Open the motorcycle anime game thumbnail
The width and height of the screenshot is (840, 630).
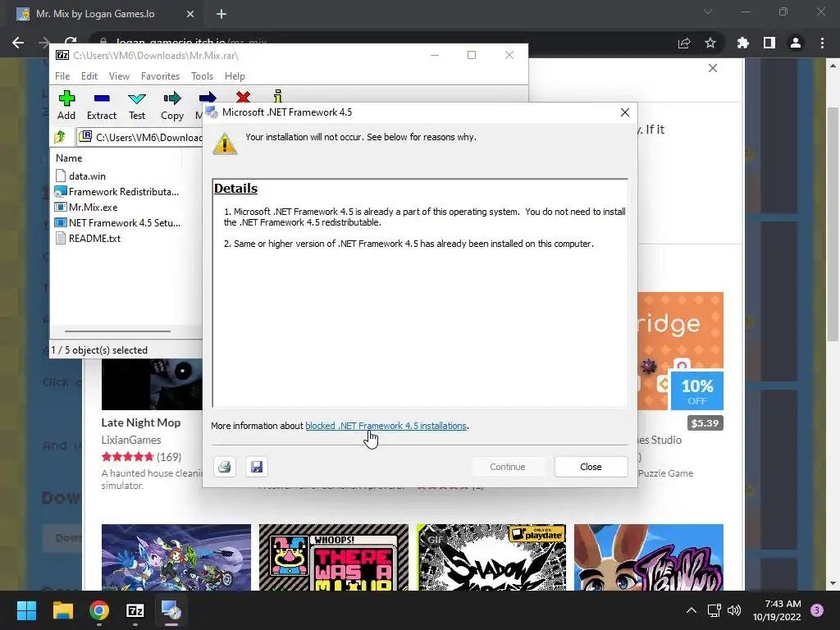(x=176, y=557)
